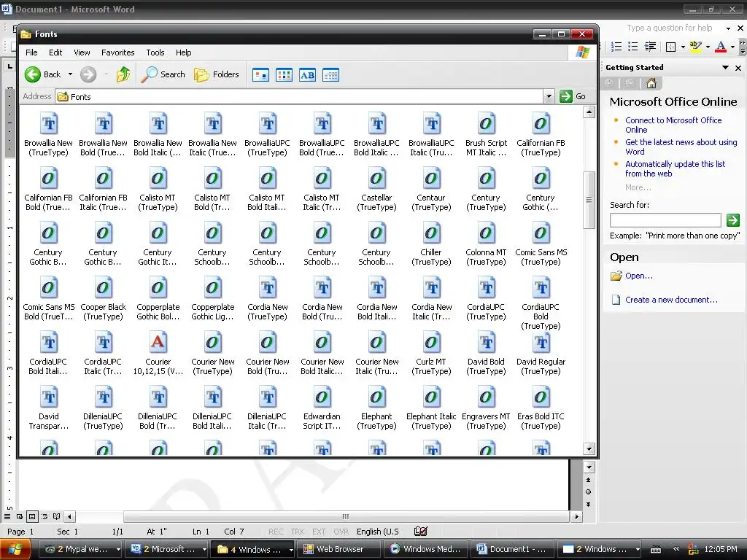Open Getting Started task pane dropdown
The image size is (747, 560).
[x=725, y=68]
